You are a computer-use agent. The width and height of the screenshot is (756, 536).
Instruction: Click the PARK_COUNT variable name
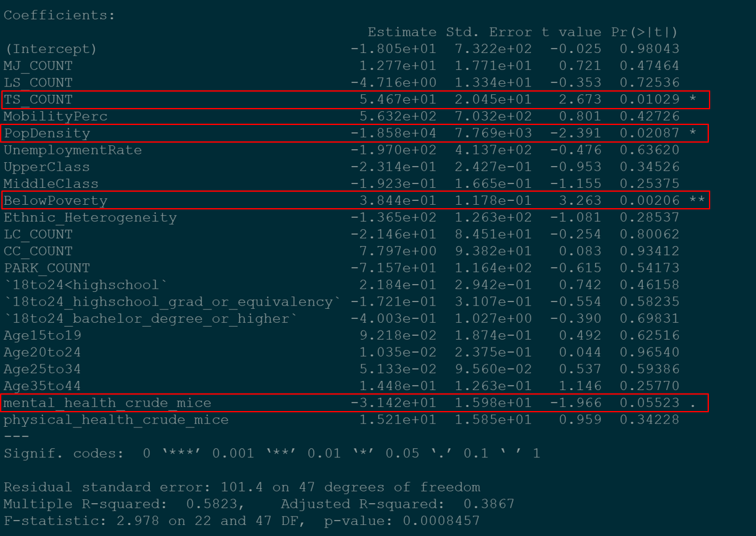pyautogui.click(x=46, y=268)
